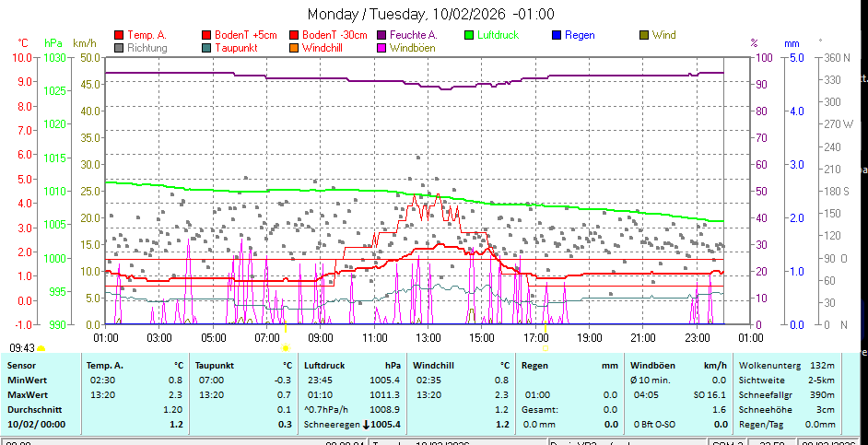The image size is (868, 445).
Task: Click the yellow sunrise marker below 07:00
Action: tap(286, 348)
